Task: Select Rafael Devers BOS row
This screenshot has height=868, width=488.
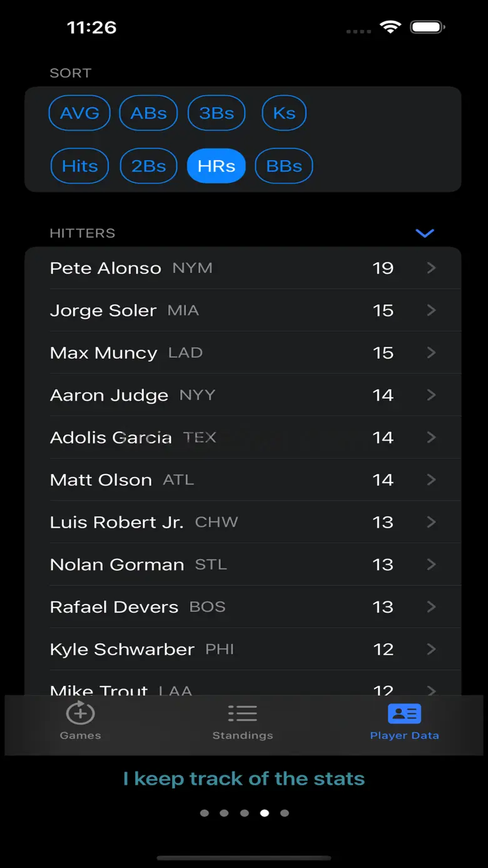Action: (243, 607)
